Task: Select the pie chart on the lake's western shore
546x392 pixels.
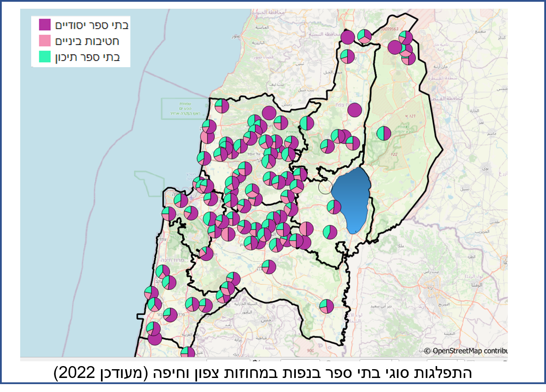Action: tap(334, 207)
